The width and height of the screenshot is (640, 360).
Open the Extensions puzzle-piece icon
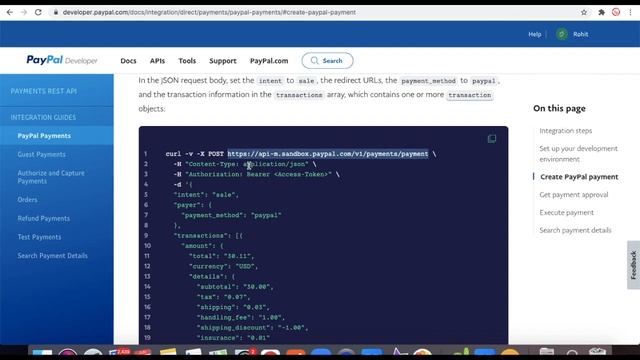click(x=601, y=12)
